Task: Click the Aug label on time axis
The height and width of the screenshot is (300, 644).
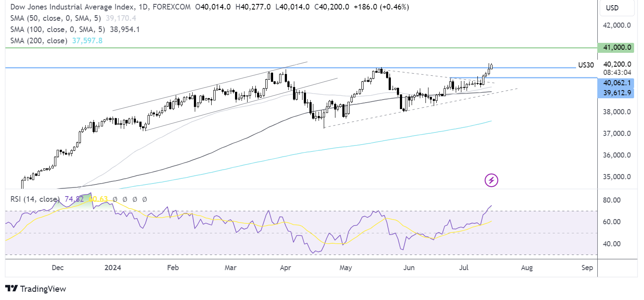Action: (526, 268)
